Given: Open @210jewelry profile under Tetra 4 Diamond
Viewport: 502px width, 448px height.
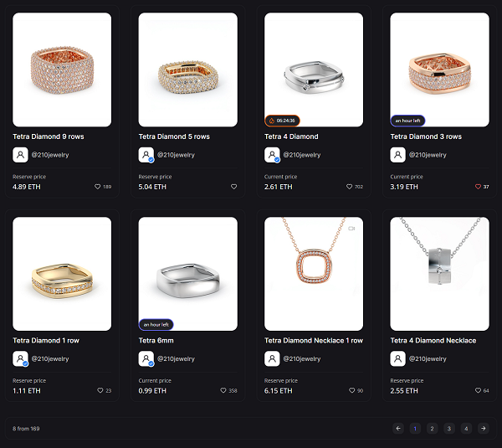Looking at the screenshot, I should coord(301,155).
